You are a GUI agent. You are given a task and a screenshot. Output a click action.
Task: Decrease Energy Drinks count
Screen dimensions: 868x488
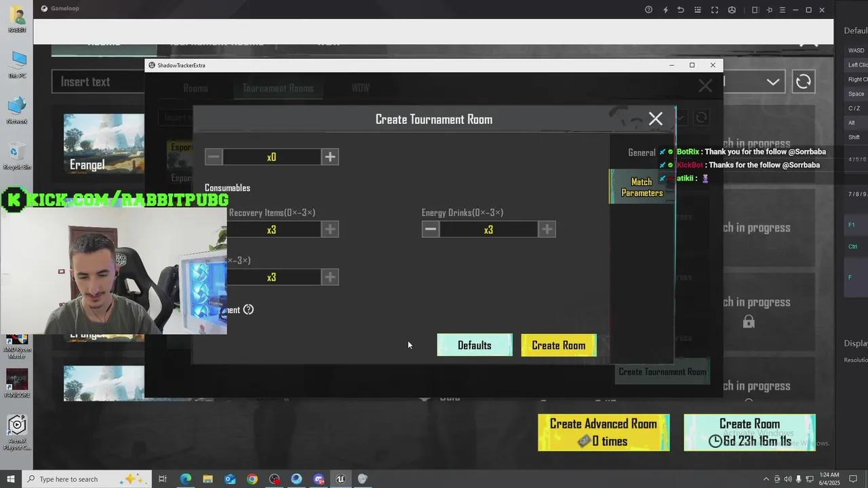click(x=430, y=229)
